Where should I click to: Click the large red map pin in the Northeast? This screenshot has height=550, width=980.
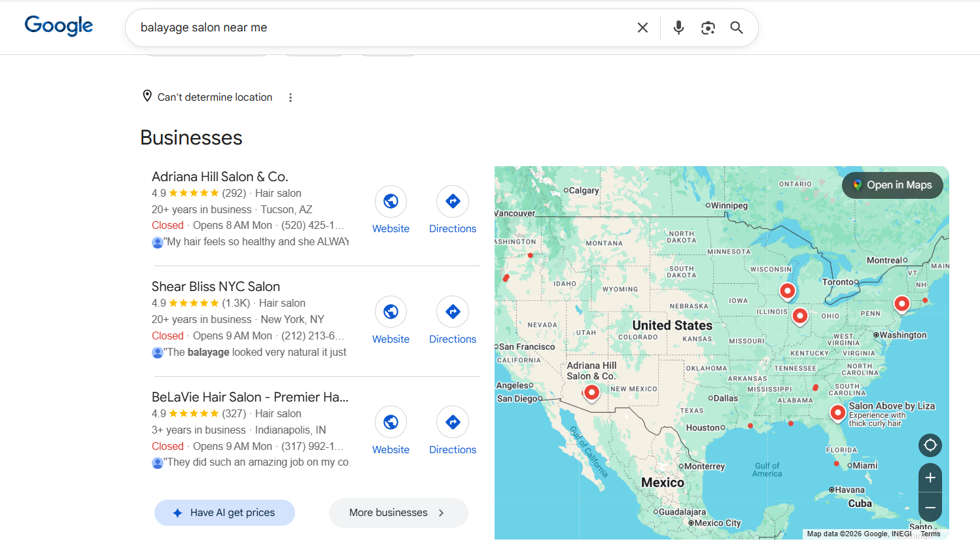click(x=901, y=304)
